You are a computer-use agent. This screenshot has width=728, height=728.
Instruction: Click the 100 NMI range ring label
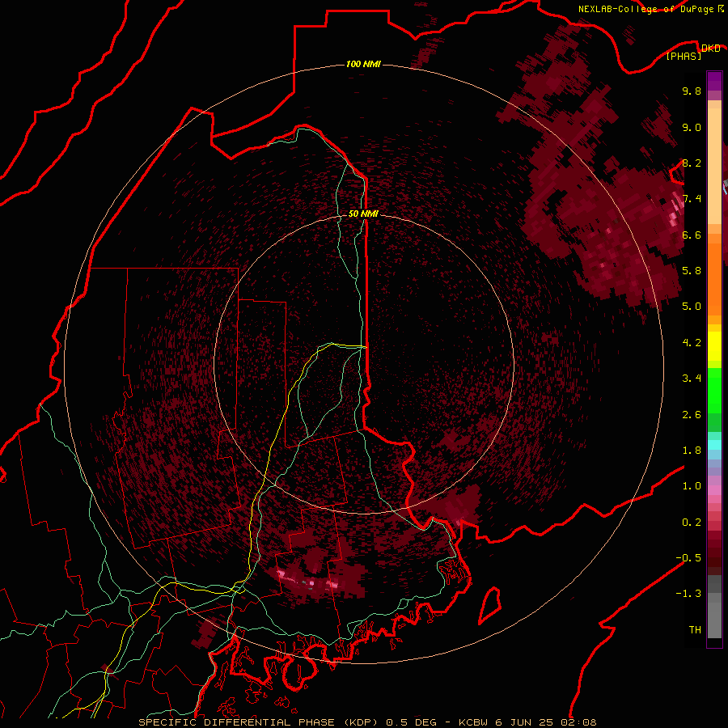(363, 64)
